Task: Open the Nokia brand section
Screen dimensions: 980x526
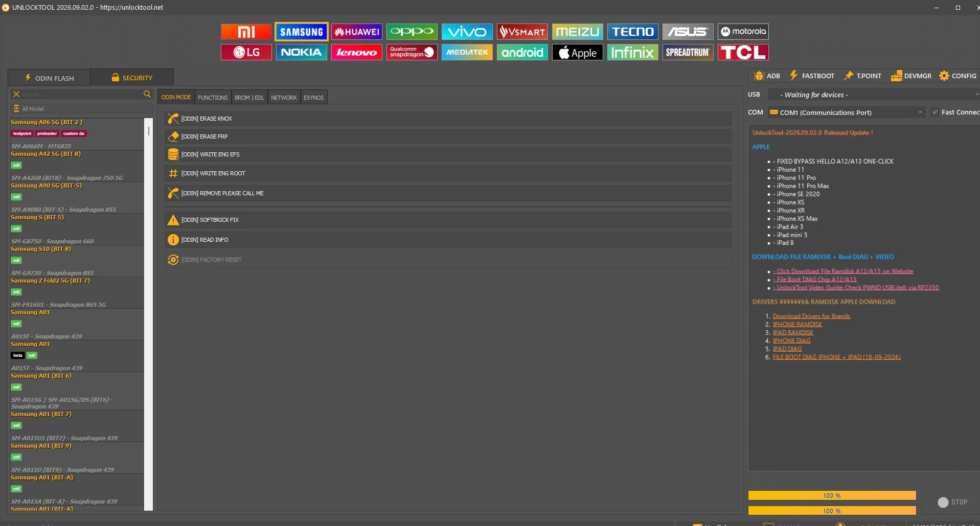Action: (301, 52)
